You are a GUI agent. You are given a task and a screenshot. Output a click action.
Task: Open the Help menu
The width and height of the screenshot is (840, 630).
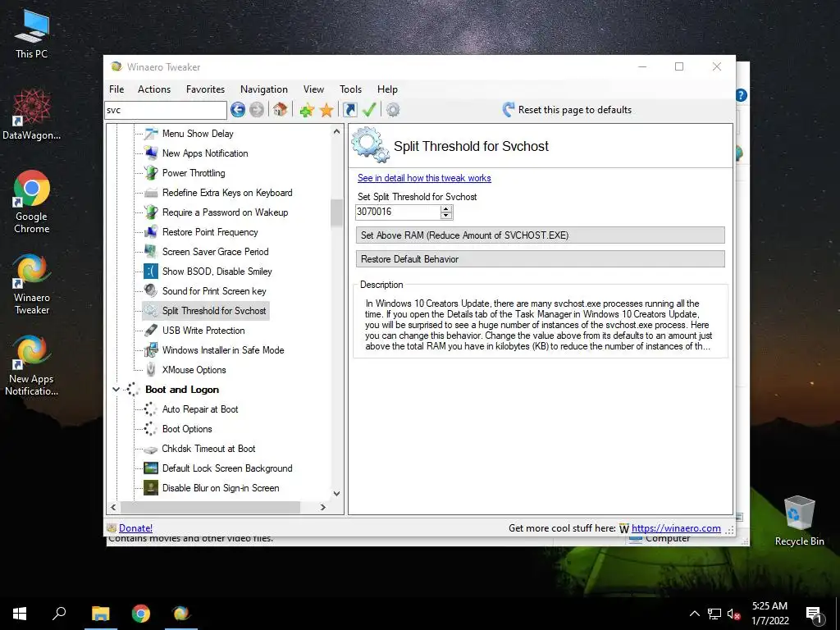[x=387, y=89]
